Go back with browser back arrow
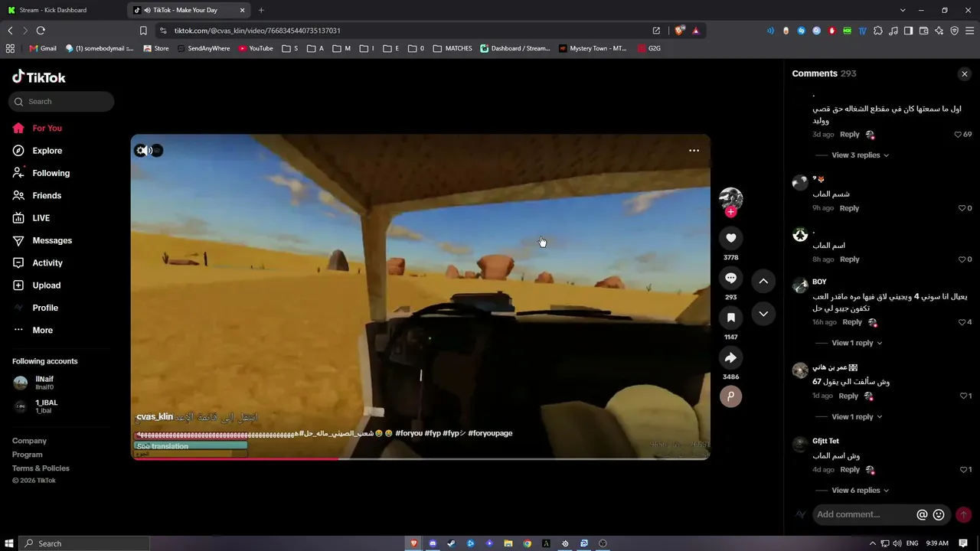Screen dimensions: 980x551 click(10, 31)
